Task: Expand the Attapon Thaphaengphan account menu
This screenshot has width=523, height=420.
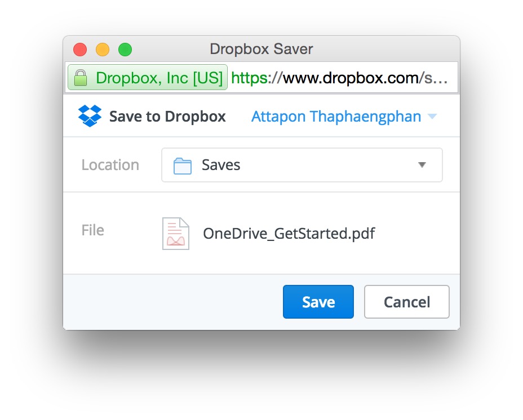Action: [x=344, y=117]
